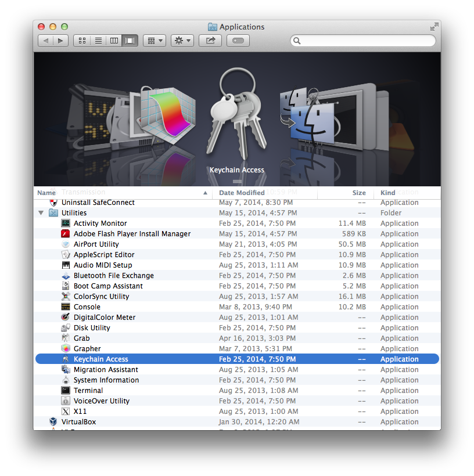The image size is (474, 476).
Task: Click the System Information icon
Action: 66,380
